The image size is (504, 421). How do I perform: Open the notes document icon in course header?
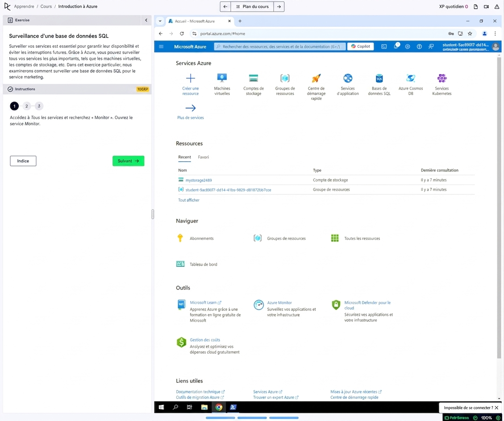coord(476,6)
